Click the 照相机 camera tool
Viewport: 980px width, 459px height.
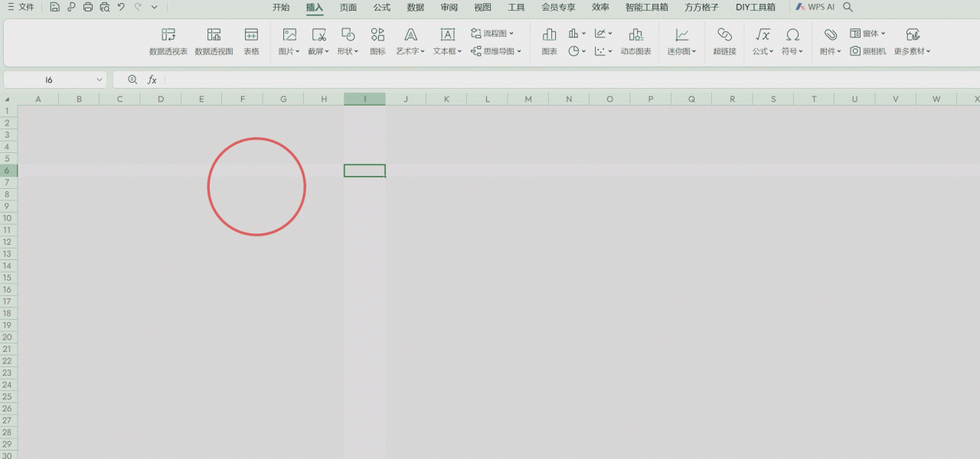pyautogui.click(x=868, y=51)
